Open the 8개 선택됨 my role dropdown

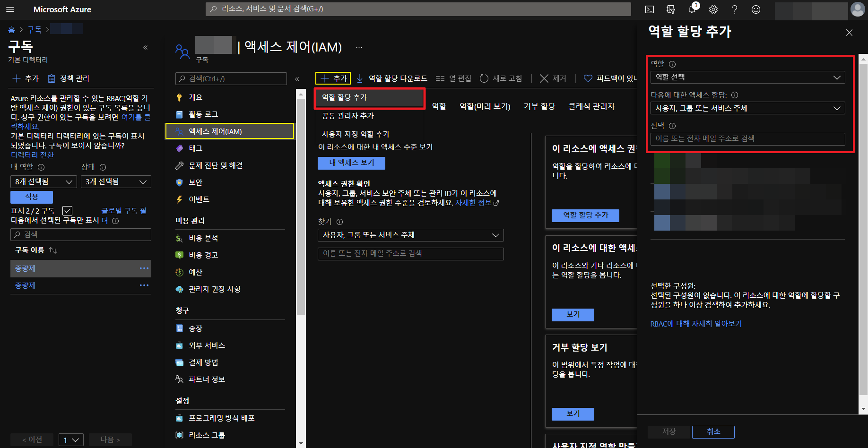[x=43, y=182]
